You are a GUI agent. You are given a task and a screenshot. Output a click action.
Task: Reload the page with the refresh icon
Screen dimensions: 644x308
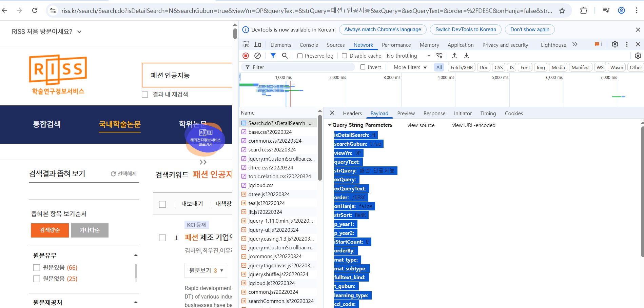tap(35, 11)
